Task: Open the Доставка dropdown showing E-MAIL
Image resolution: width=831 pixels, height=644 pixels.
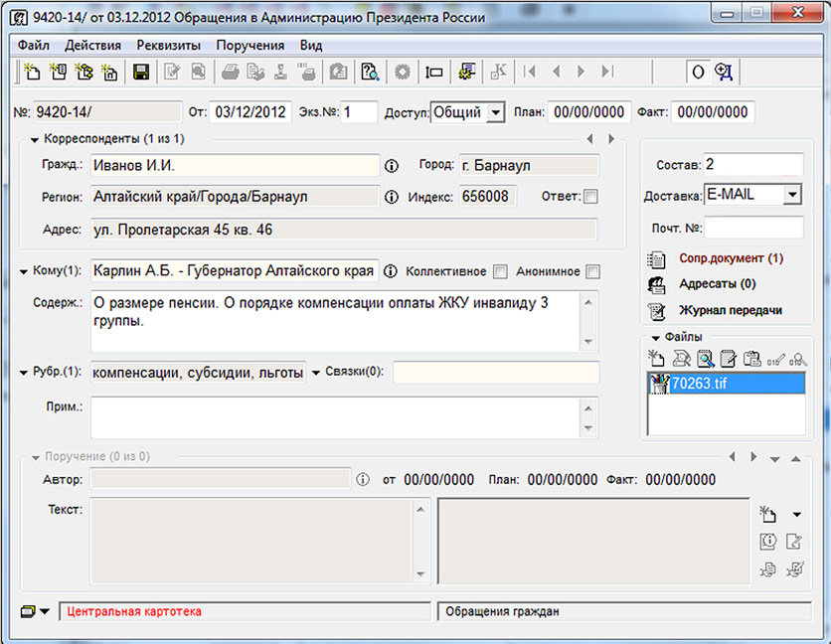Action: click(x=792, y=195)
